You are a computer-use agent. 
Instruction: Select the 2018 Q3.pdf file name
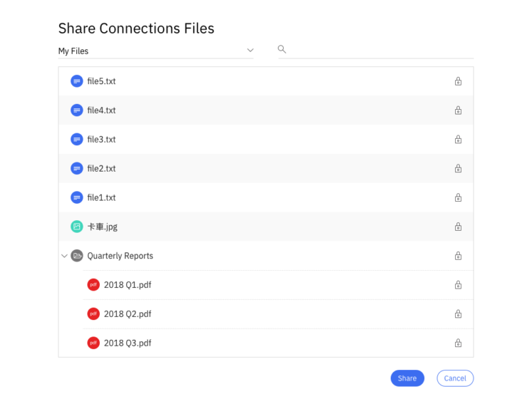coord(128,343)
